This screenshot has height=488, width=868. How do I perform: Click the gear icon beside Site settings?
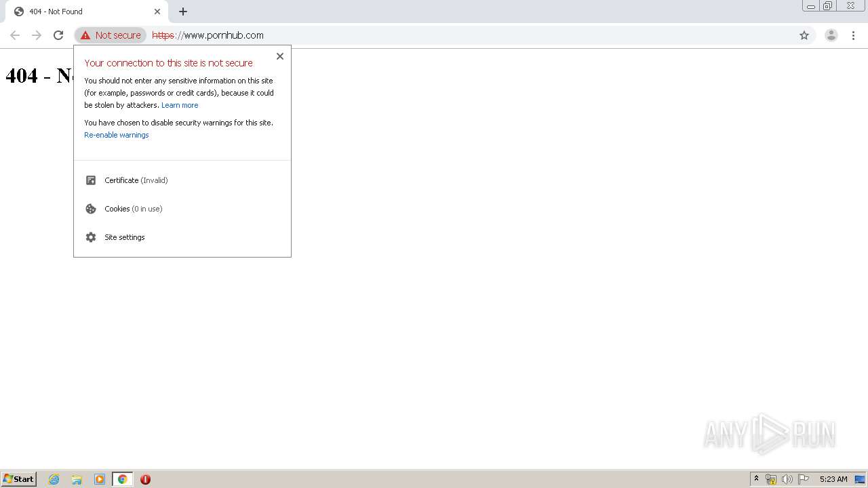coord(91,237)
